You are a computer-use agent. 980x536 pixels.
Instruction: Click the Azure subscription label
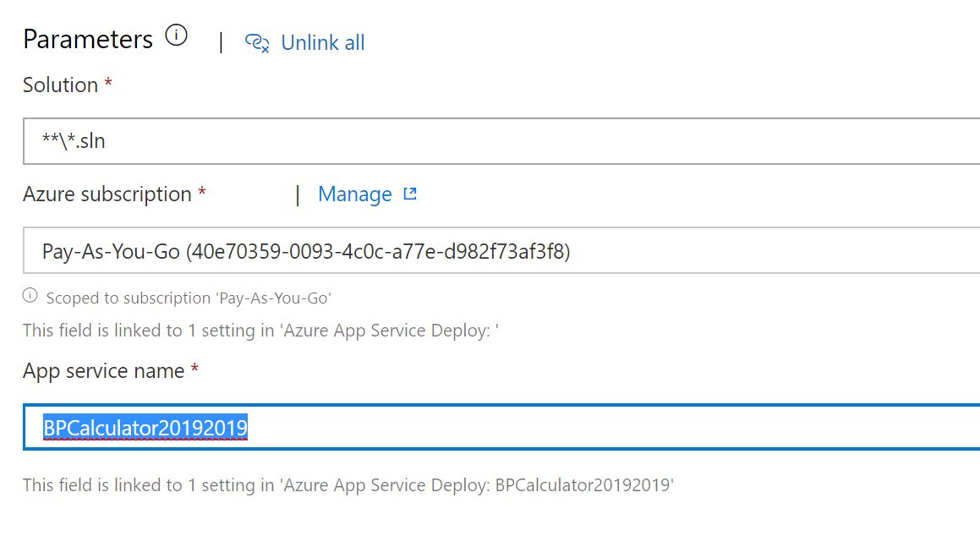pos(107,194)
